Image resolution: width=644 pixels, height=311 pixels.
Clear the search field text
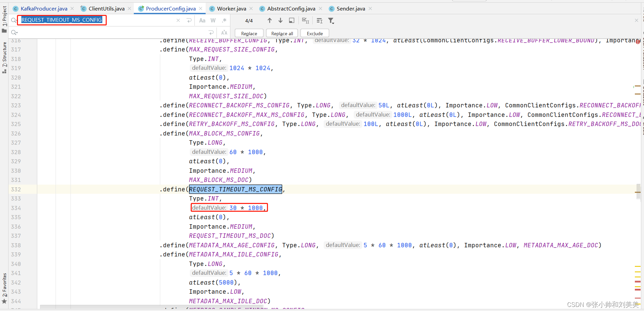178,20
